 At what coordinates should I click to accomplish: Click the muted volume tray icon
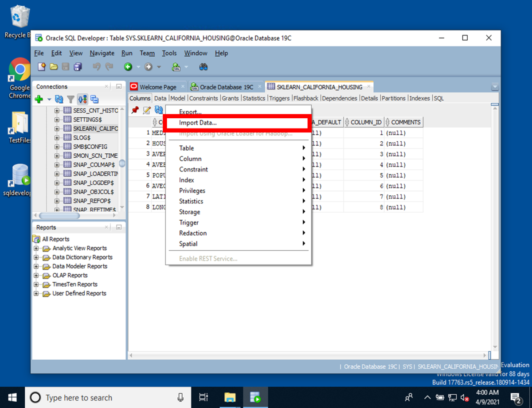tap(465, 397)
